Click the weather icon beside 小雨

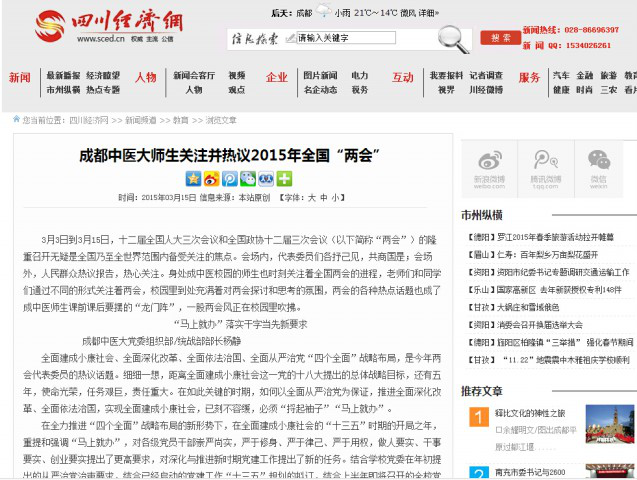(x=323, y=14)
